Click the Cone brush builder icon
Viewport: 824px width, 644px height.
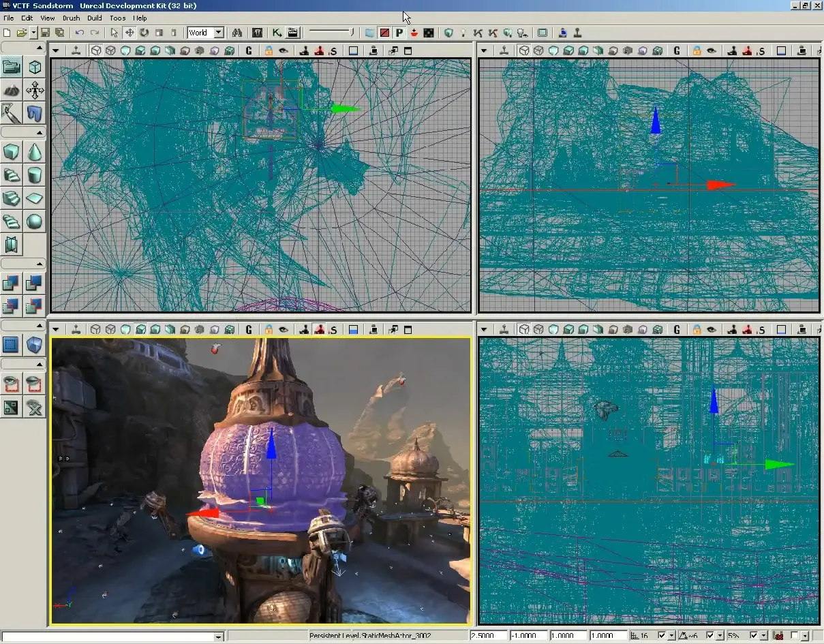[34, 152]
